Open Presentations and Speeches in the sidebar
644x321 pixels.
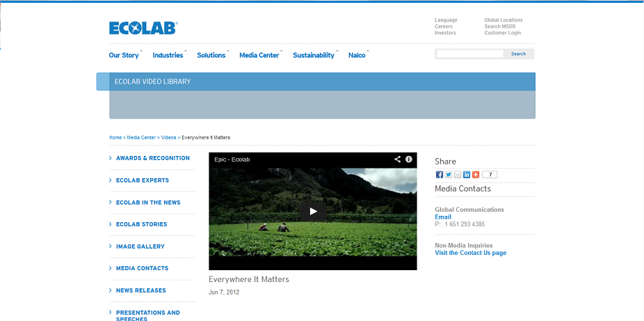148,315
